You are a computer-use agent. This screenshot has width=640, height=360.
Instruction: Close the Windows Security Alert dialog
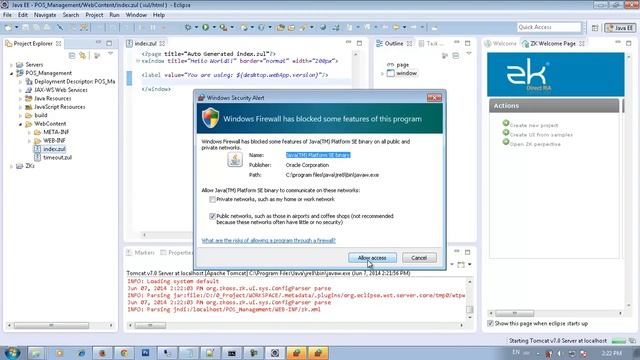434,98
